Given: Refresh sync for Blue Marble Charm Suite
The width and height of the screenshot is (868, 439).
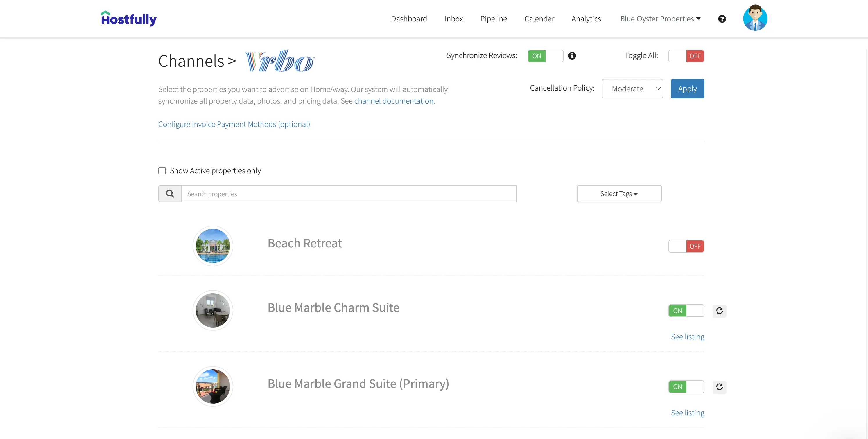Looking at the screenshot, I should [x=719, y=310].
